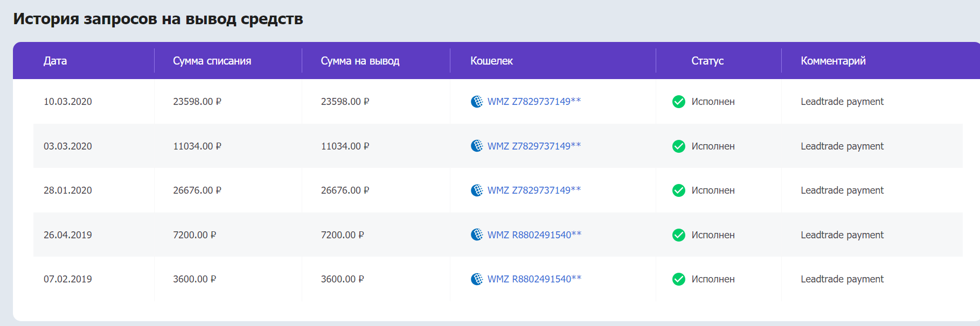This screenshot has height=326, width=980.
Task: Click the Дата column header
Action: point(55,61)
